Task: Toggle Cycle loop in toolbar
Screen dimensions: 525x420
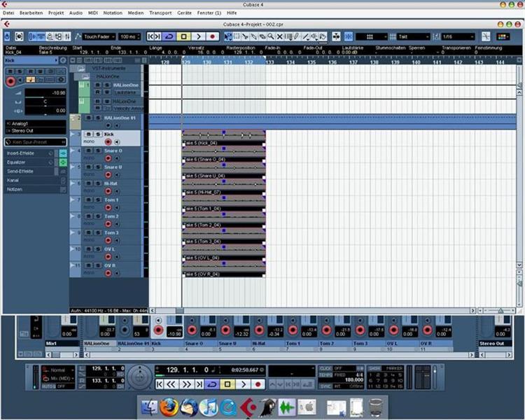Action: (169, 36)
